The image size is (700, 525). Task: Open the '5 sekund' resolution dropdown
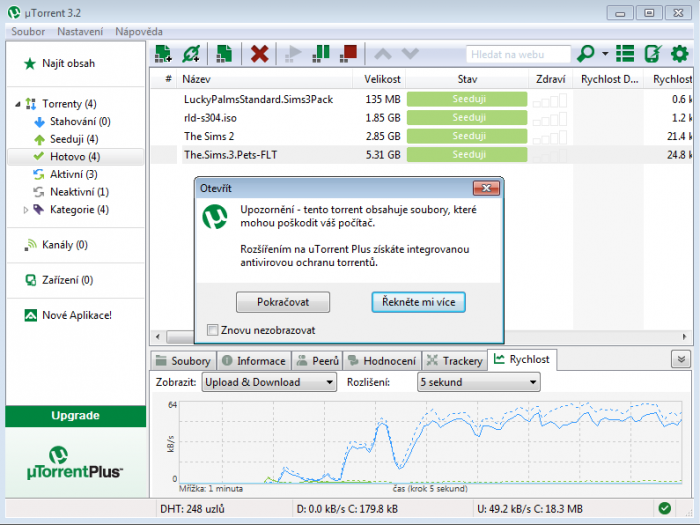coord(478,382)
